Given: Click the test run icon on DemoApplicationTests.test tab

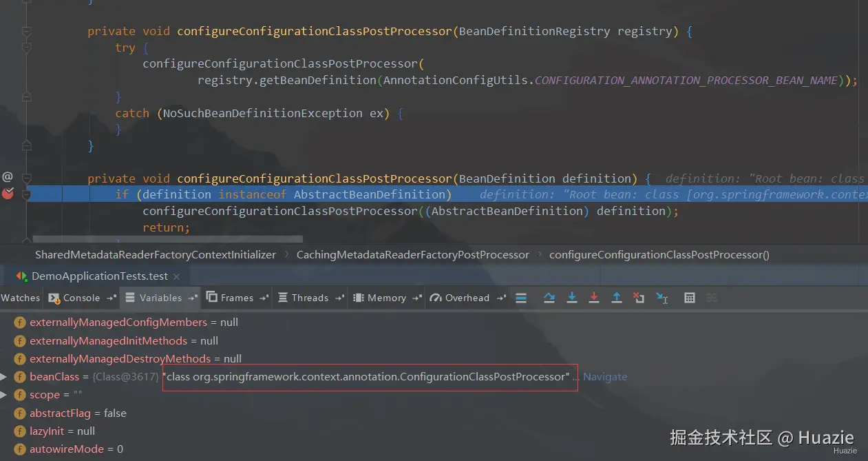Looking at the screenshot, I should [x=21, y=276].
